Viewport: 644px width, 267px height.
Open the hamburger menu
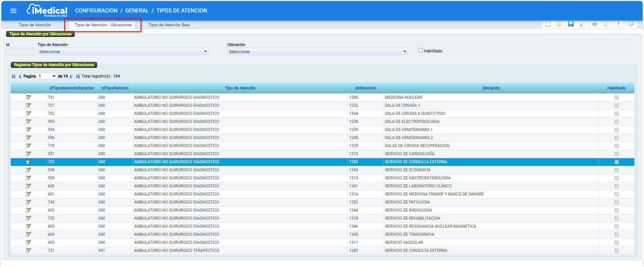[x=13, y=11]
